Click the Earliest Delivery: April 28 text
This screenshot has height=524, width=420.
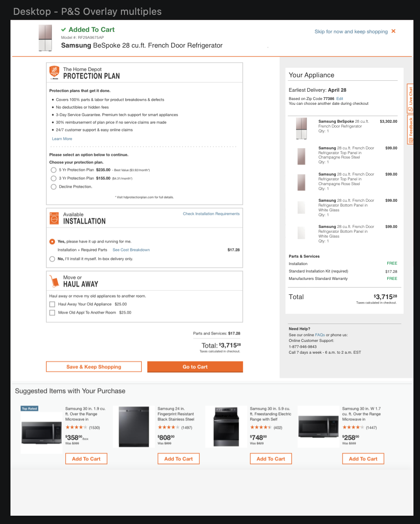317,90
